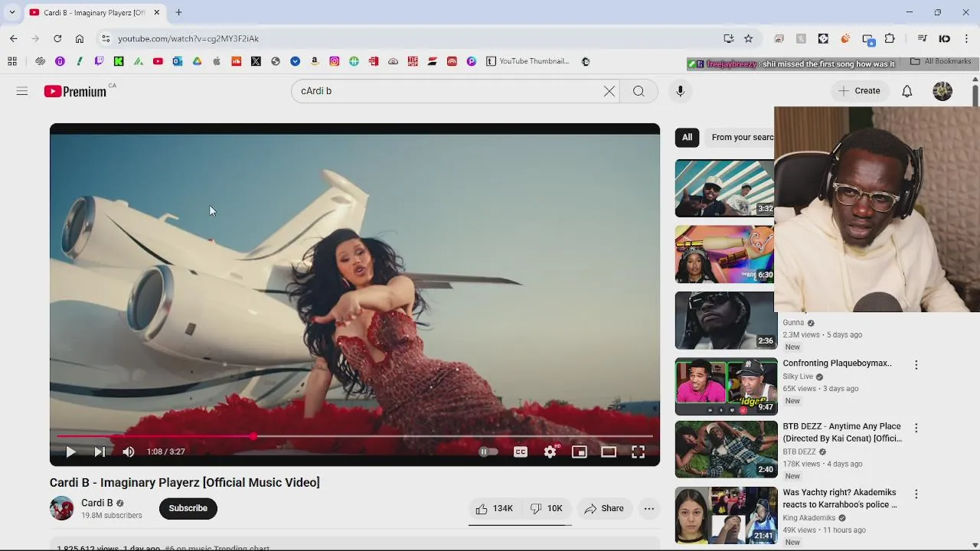Open media control button in toolbar
Screen dimensions: 980x551
pos(923,38)
